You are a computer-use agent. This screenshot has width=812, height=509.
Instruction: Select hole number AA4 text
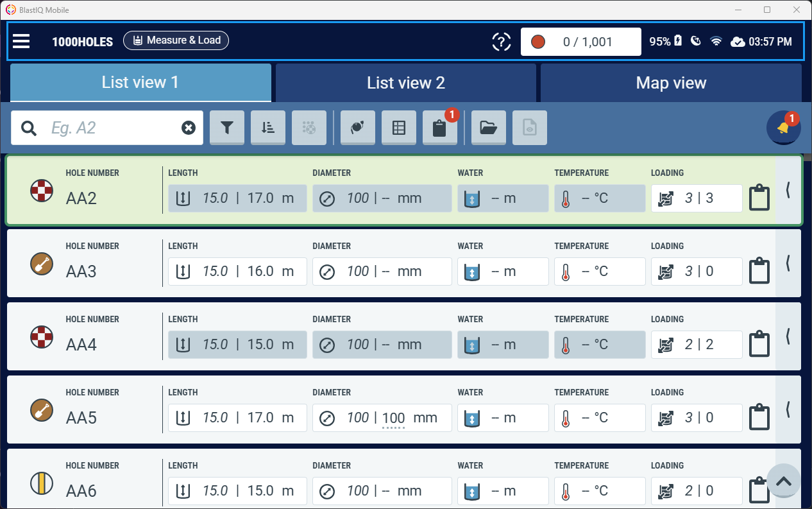tap(81, 345)
